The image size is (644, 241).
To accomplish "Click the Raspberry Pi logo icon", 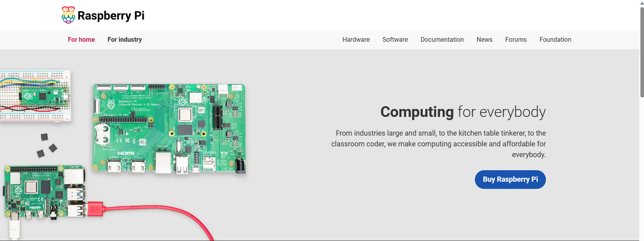I will coord(68,16).
